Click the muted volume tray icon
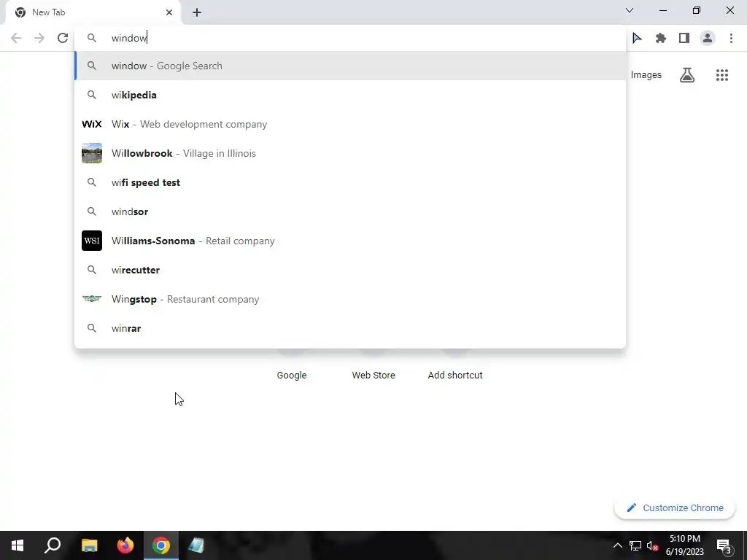The image size is (747, 560). pyautogui.click(x=652, y=545)
